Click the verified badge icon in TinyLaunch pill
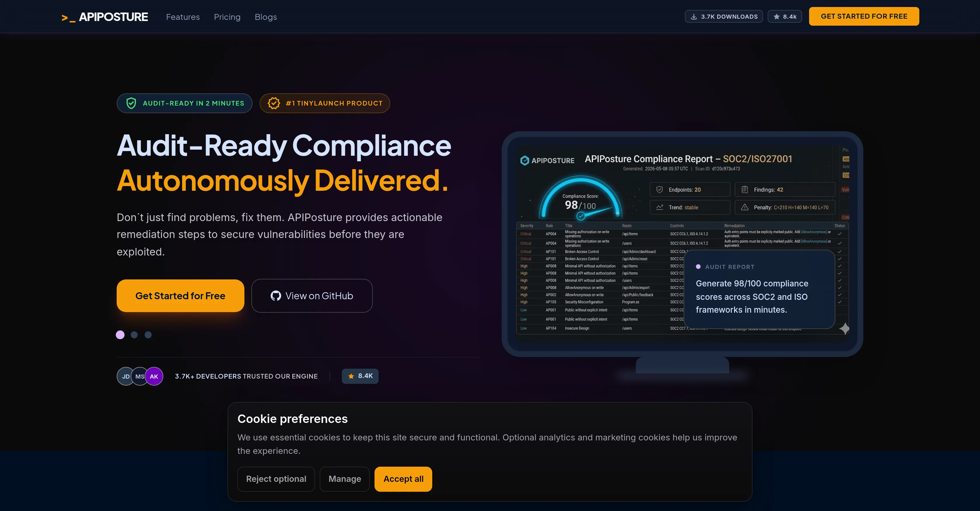Viewport: 980px width, 511px height. (274, 103)
